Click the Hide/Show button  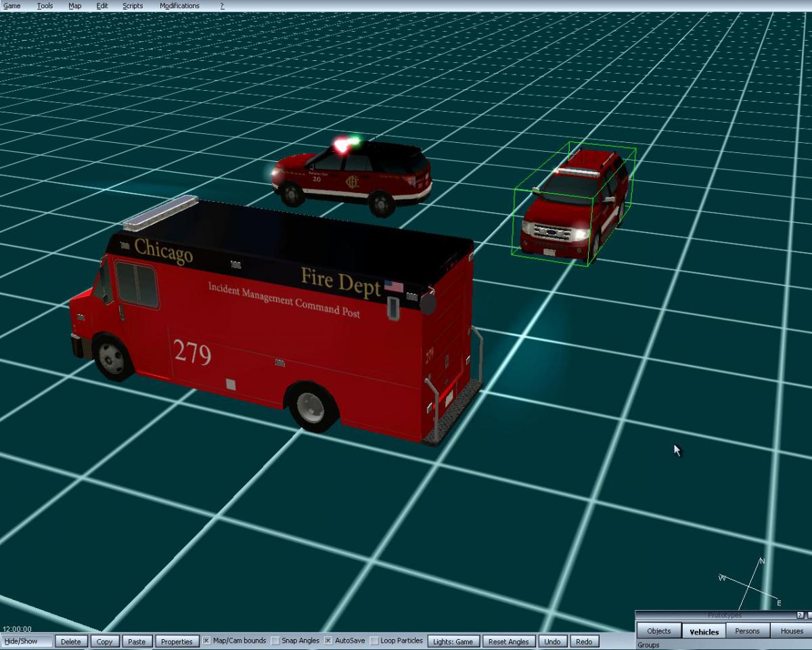coord(27,641)
